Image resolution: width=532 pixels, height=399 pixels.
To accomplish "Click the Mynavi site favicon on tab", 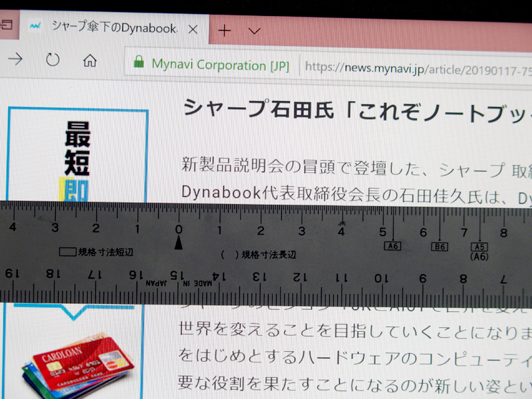I will coord(35,25).
